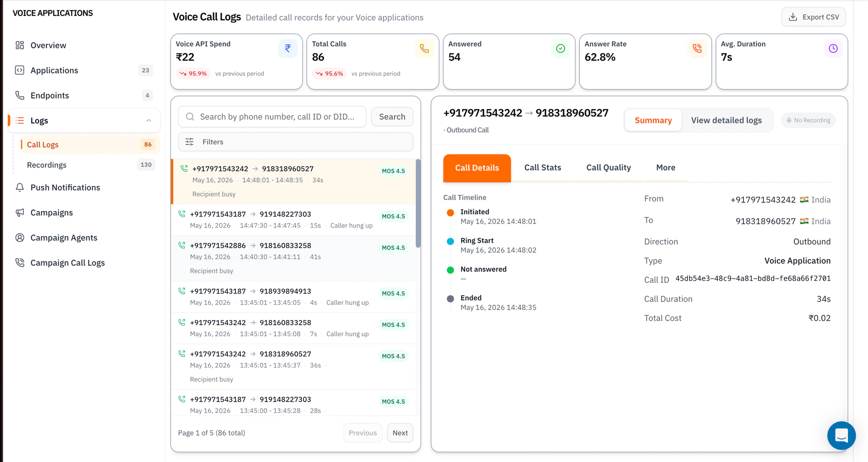Click the Call Logs 86 count badge

pos(148,145)
